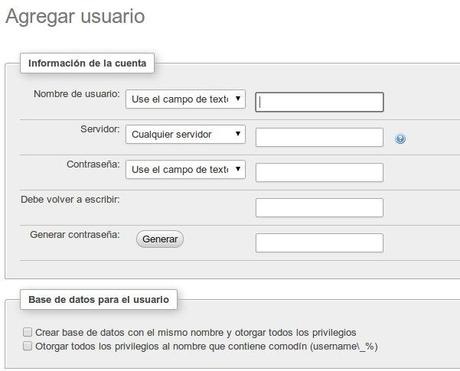Click the 'Nombre de usuario:' label
This screenshot has height=371, width=460.
click(76, 94)
